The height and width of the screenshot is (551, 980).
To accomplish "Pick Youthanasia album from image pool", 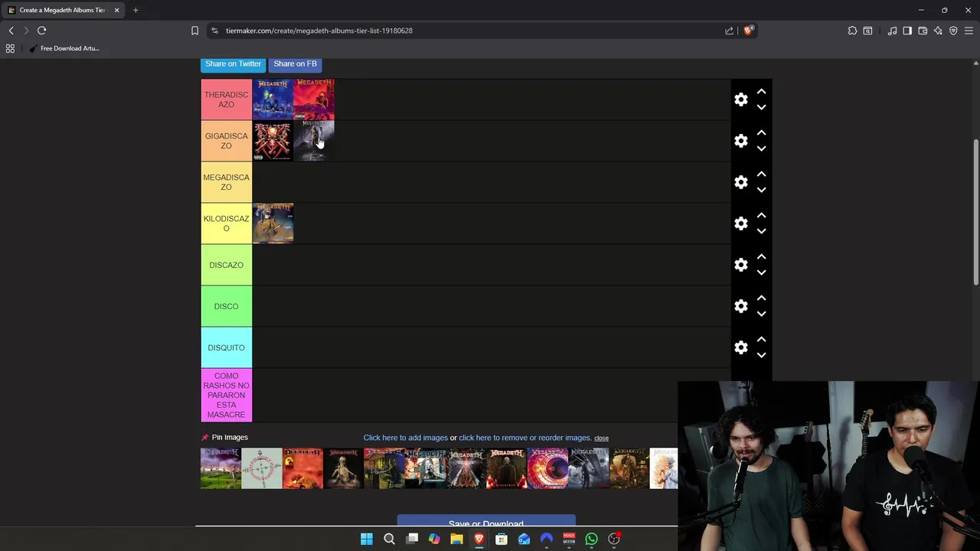I will (220, 468).
